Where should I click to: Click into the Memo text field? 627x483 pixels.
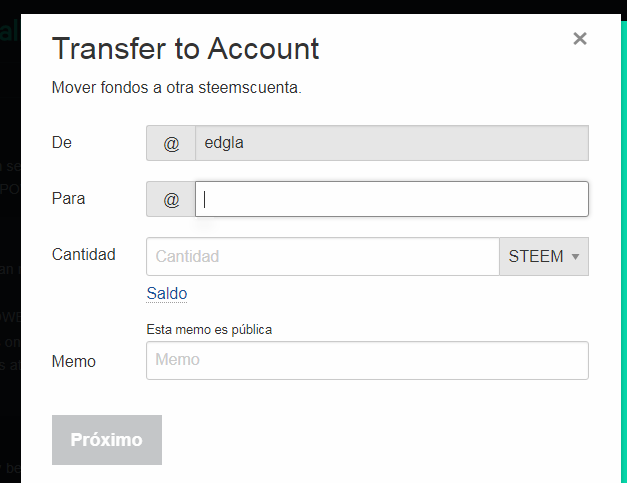tap(367, 360)
